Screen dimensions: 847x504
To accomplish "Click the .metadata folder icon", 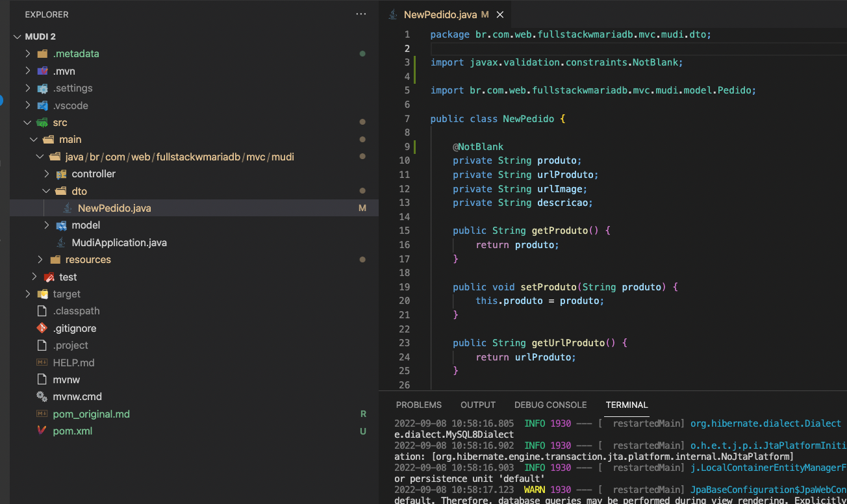I will click(43, 54).
